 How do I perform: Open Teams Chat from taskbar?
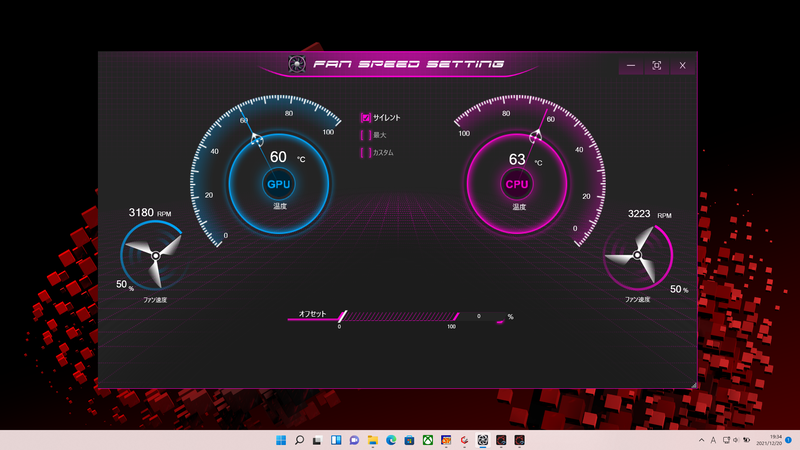pyautogui.click(x=354, y=440)
